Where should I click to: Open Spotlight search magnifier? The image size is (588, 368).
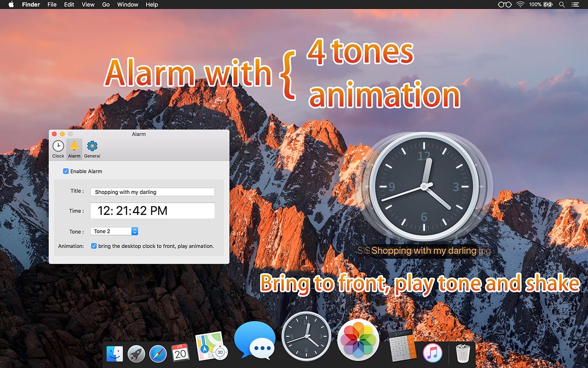[562, 5]
